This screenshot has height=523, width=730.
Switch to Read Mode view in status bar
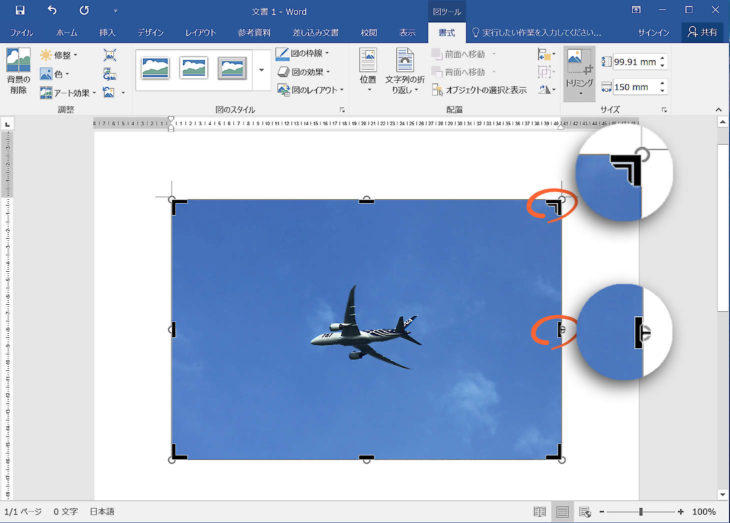(540, 512)
